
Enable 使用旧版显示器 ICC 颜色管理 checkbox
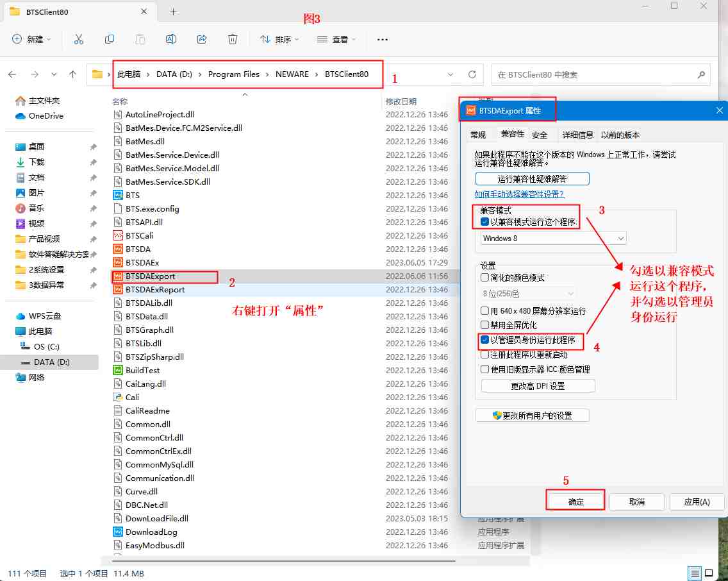pos(484,369)
